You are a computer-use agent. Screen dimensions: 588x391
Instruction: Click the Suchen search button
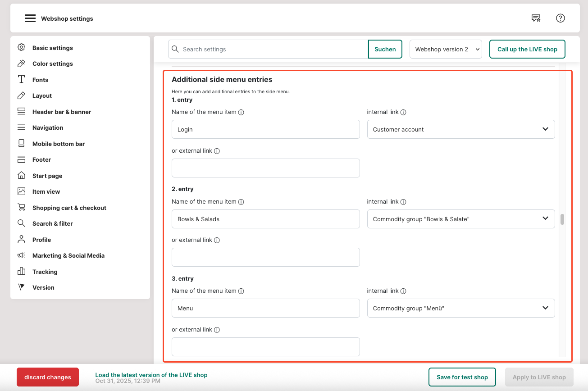[x=385, y=49]
